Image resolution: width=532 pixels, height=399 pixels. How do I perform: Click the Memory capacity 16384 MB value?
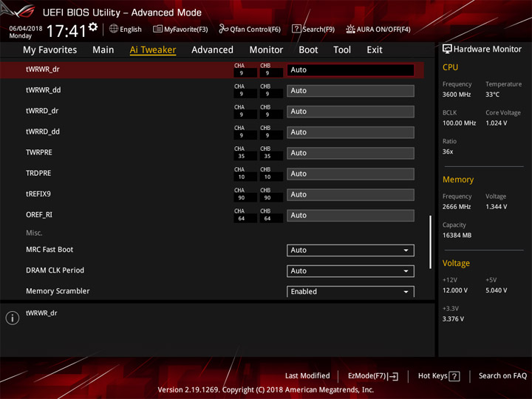pos(457,235)
